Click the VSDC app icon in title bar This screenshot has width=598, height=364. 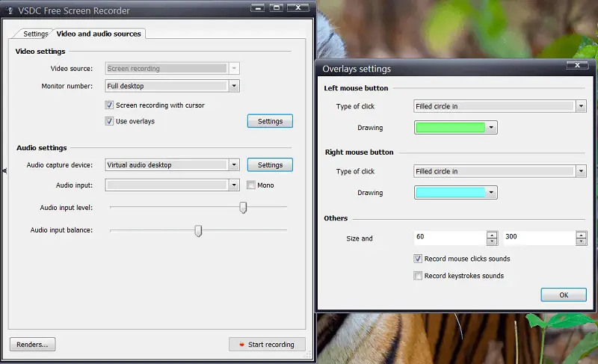tap(7, 10)
